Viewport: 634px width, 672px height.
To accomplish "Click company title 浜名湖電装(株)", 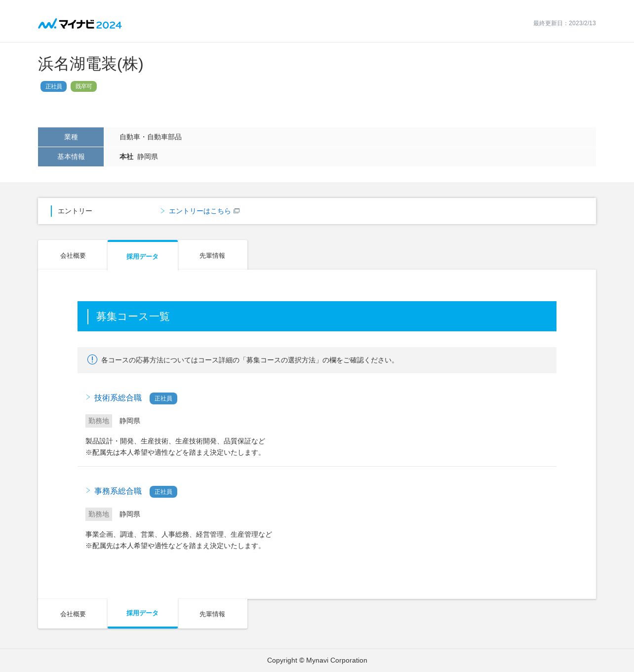I will [x=91, y=64].
